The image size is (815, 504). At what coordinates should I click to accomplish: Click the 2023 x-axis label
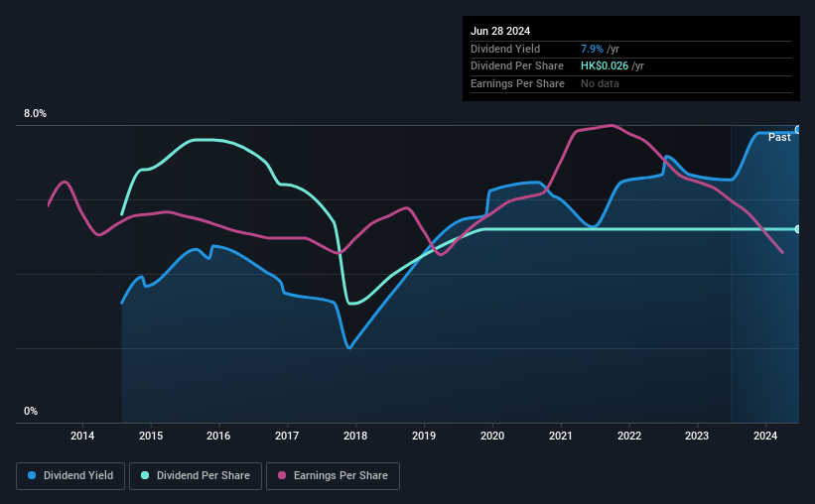(x=697, y=436)
